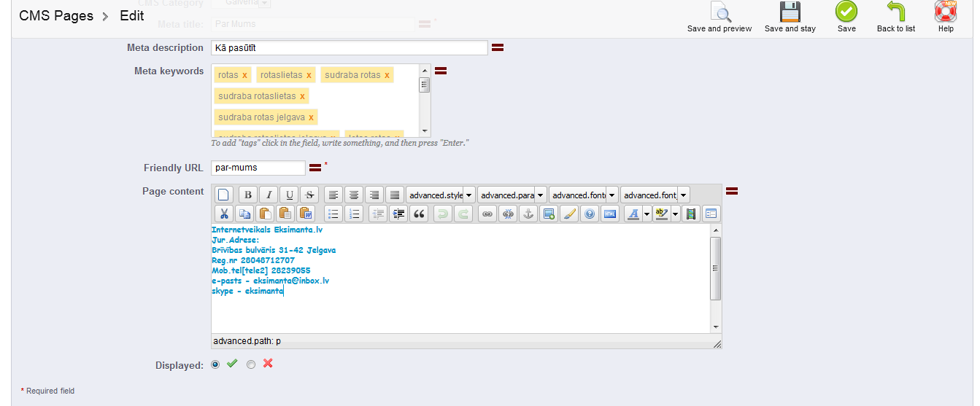Open editor help with question mark icon
This screenshot has height=406, width=980.
(590, 214)
